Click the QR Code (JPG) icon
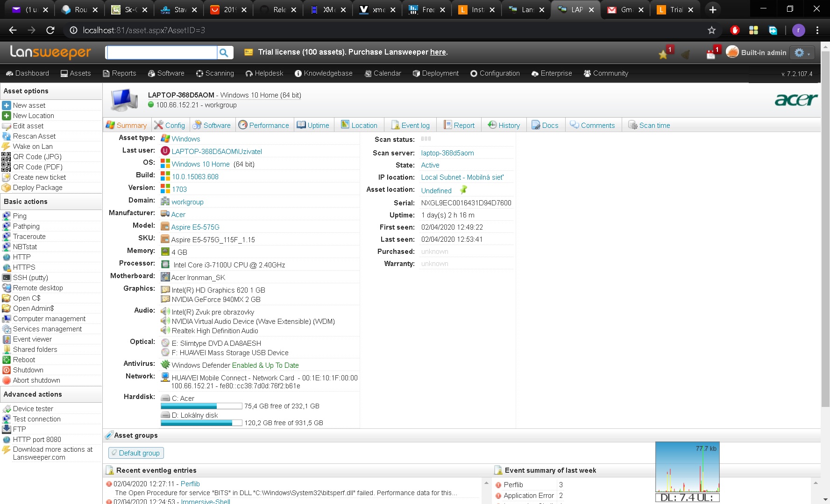 7,157
